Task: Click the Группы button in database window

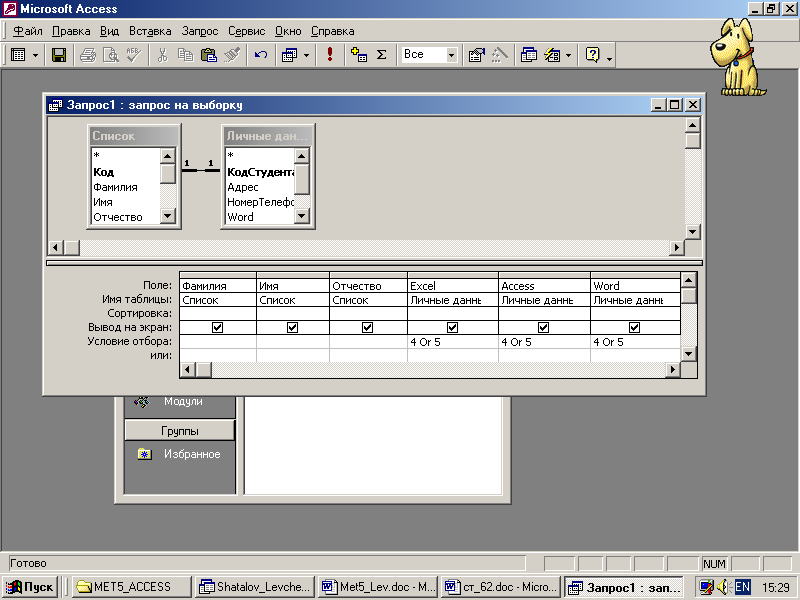Action: click(180, 431)
